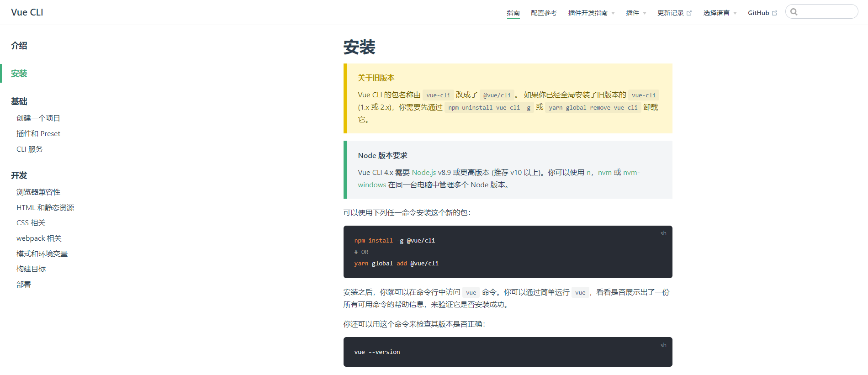Open the 配置参考 nav item
868x375 pixels.
[x=544, y=13]
